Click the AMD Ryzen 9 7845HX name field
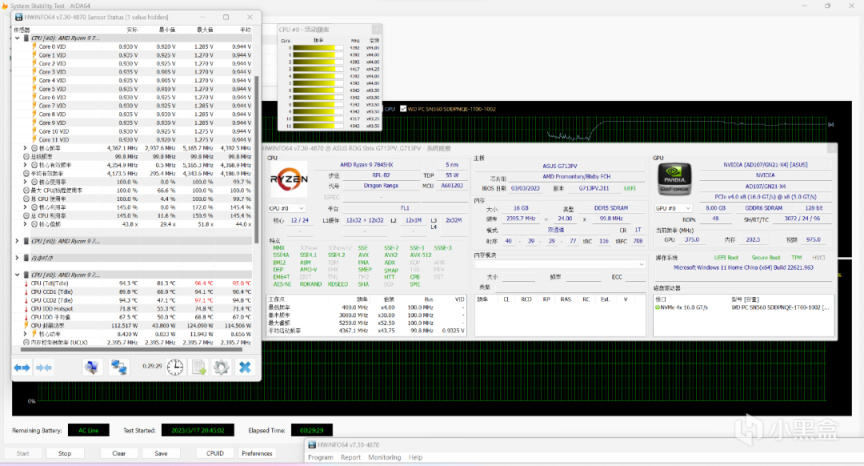 tap(366, 165)
